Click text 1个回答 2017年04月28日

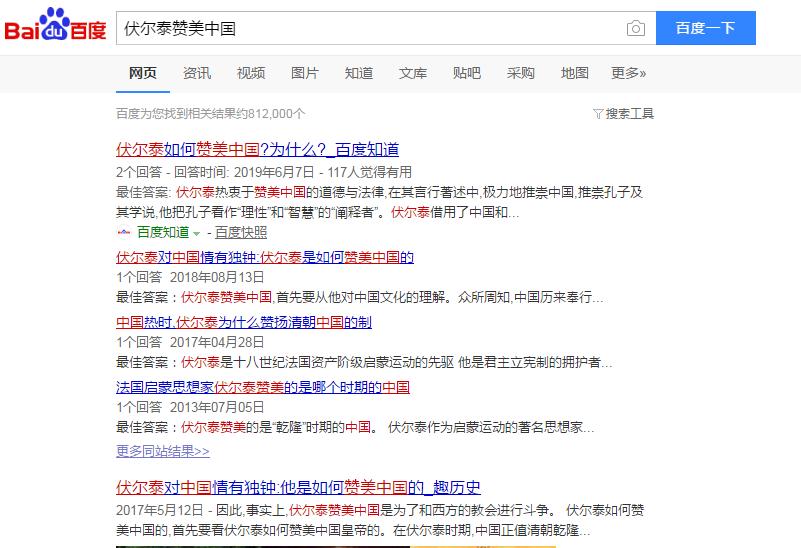tap(190, 342)
